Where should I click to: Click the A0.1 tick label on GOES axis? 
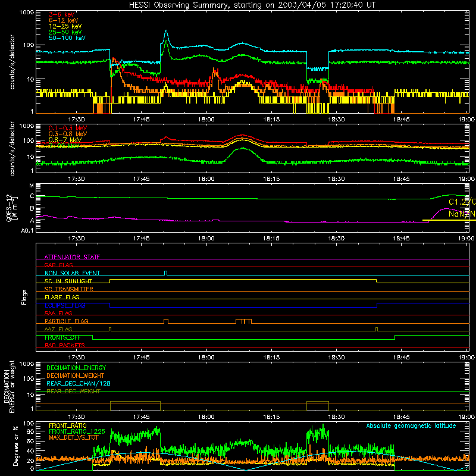[x=27, y=231]
